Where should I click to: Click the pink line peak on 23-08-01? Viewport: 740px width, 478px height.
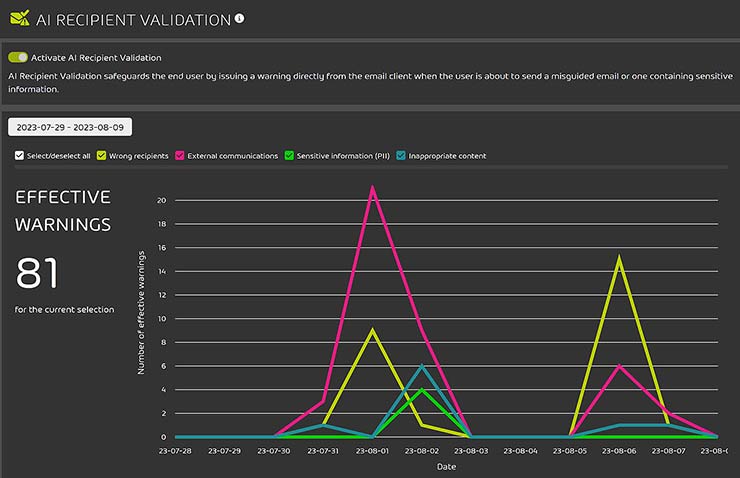pos(373,188)
